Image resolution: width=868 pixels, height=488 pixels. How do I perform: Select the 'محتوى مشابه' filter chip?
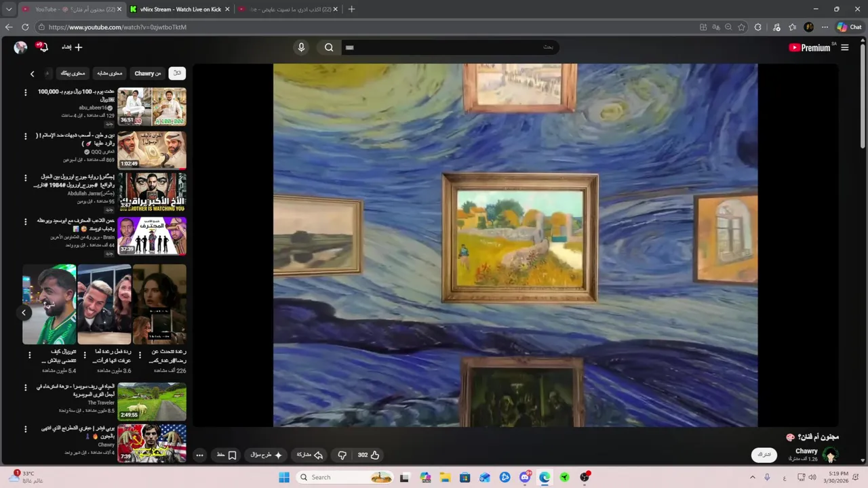click(x=109, y=73)
